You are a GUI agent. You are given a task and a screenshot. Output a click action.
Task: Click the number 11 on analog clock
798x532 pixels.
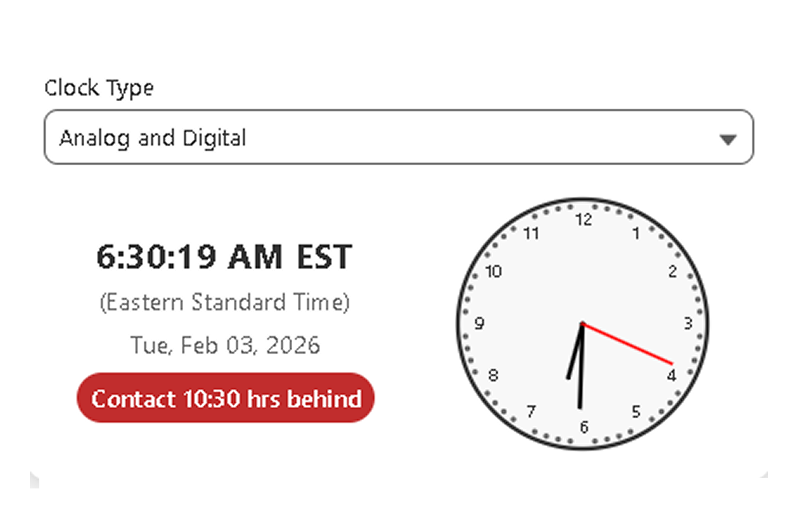(x=531, y=233)
